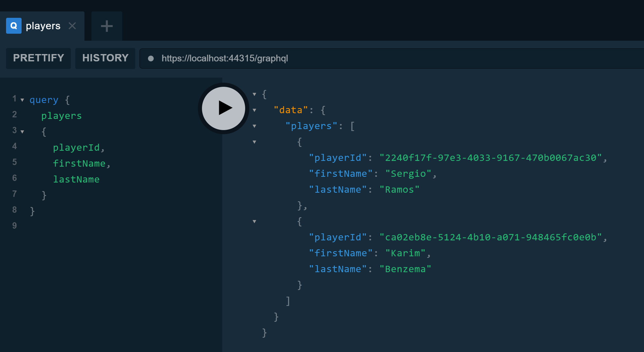
Task: Run the query with the play button
Action: click(224, 108)
